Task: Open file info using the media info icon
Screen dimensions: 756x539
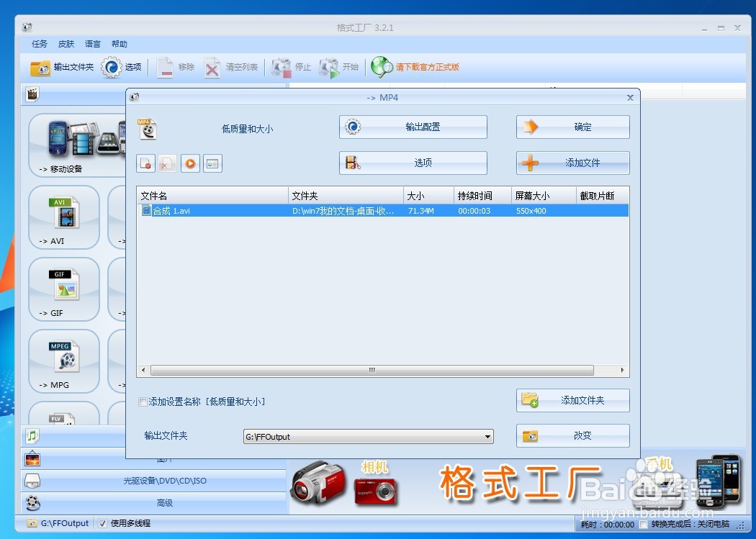Action: pos(212,163)
